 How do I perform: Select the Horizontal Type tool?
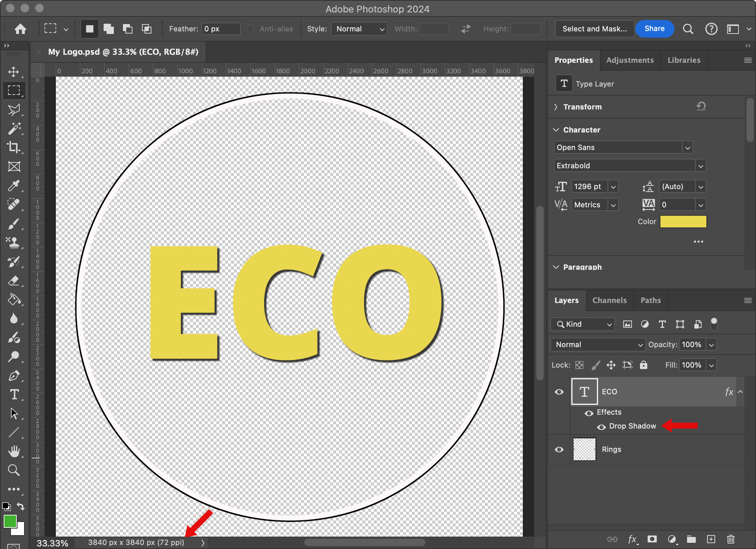(14, 395)
